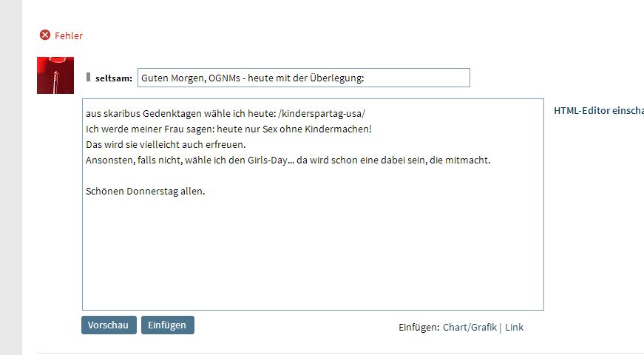Click the 'Einfügen:' label text
The image size is (644, 355).
(x=419, y=328)
